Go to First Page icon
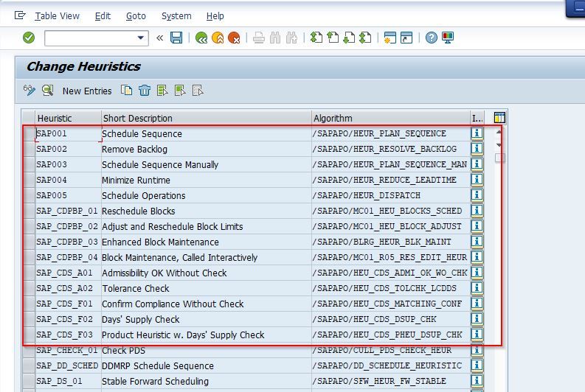Screen dimensions: 585x392 (316, 38)
